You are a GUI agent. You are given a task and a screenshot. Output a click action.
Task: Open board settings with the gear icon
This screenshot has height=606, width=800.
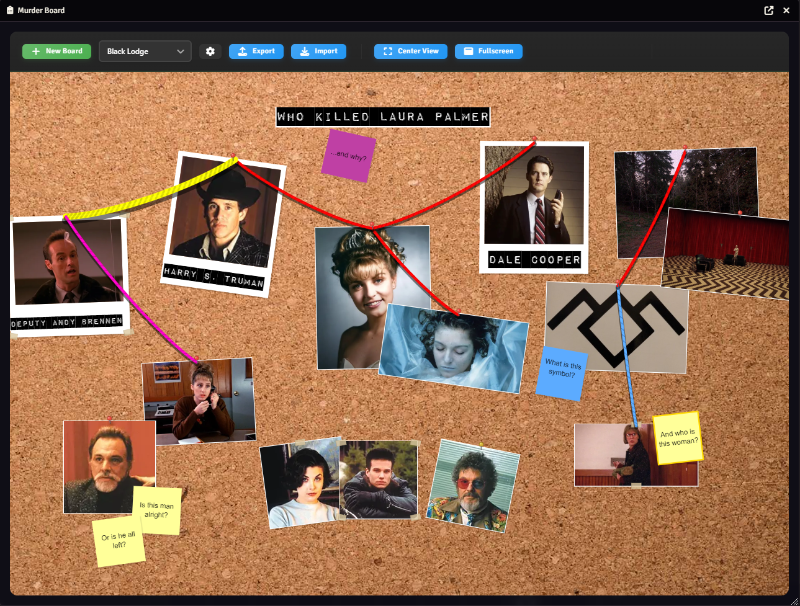click(x=210, y=51)
